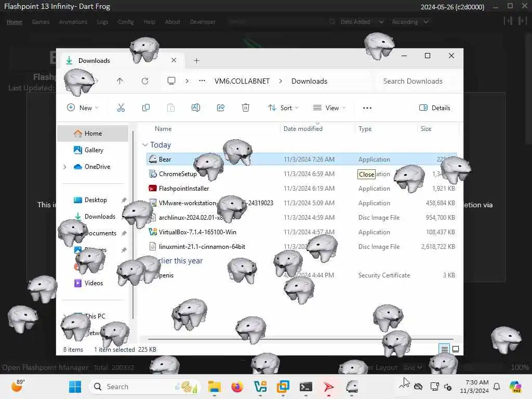Open VirtualBox from the taskbar
The height and width of the screenshot is (399, 532).
click(260, 387)
